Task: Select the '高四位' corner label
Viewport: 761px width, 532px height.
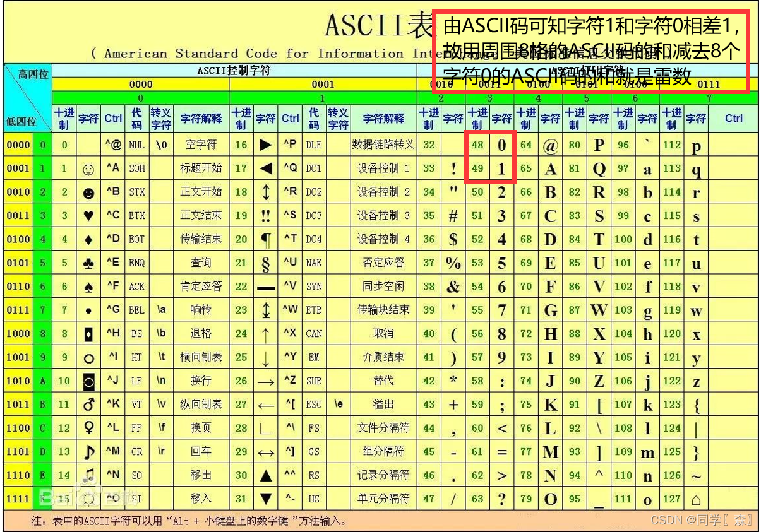Action: (x=33, y=74)
